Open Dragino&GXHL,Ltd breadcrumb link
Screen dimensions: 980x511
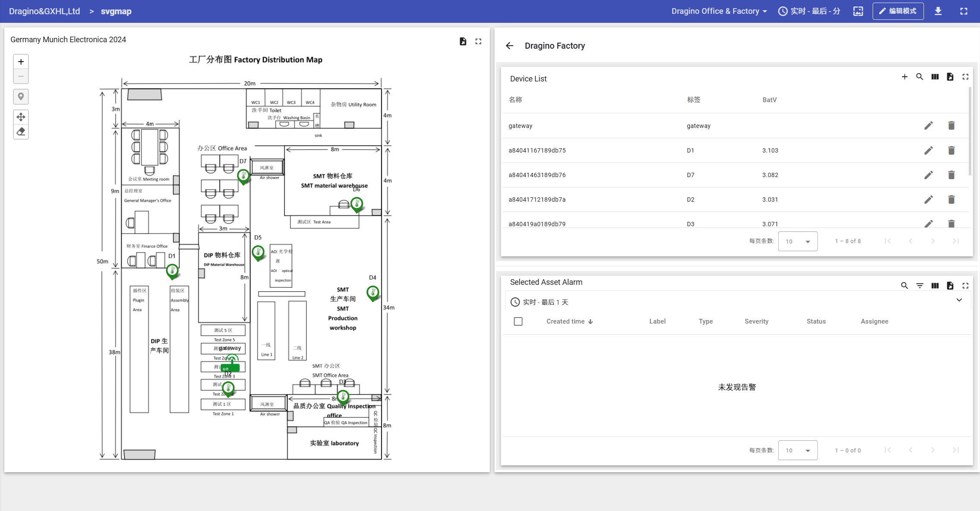tap(44, 11)
